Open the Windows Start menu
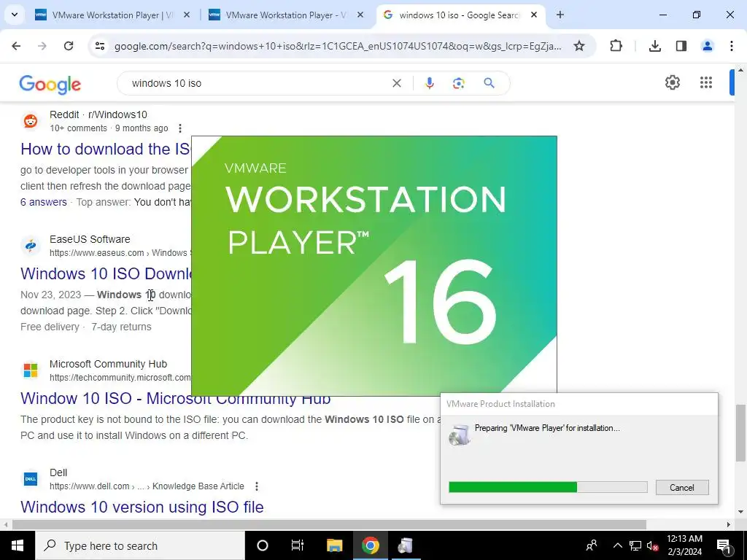Image resolution: width=747 pixels, height=560 pixels. pos(18,545)
